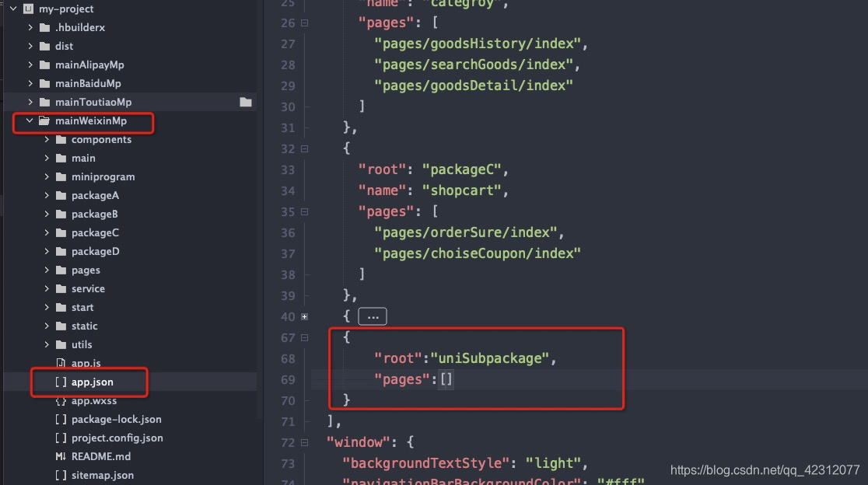Fold the object block at line 32
Screen dimensions: 868x485
coord(304,148)
